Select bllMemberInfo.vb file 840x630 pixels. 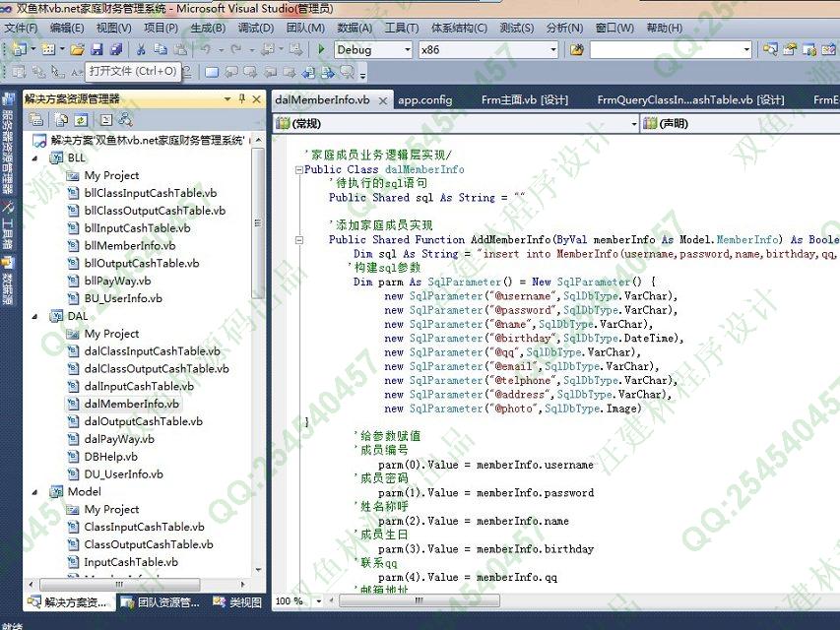pos(130,246)
